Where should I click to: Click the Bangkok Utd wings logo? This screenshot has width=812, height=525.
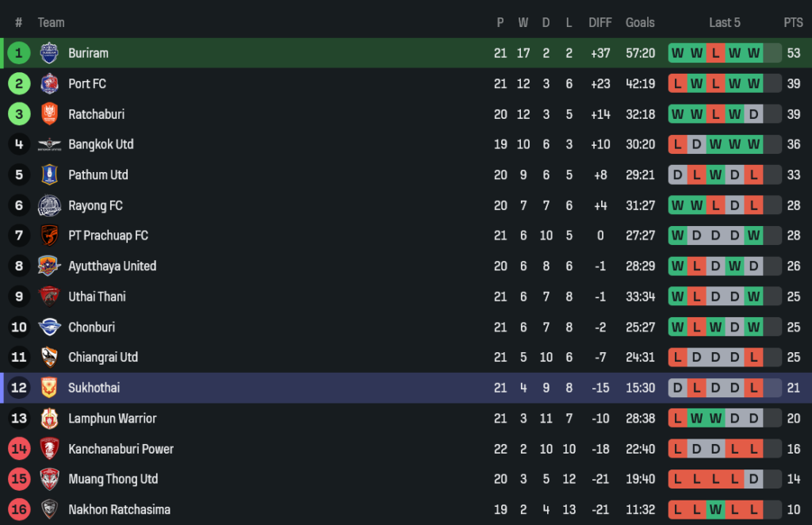pyautogui.click(x=49, y=144)
